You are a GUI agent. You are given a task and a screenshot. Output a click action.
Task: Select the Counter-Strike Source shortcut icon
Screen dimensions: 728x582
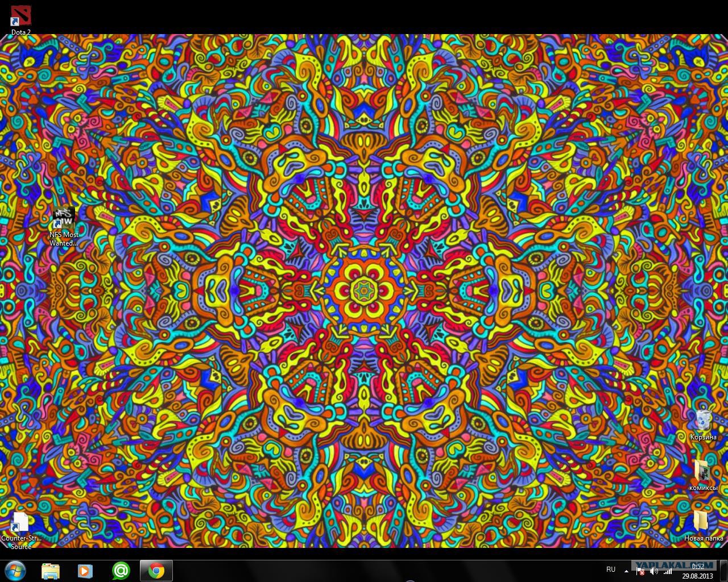point(21,530)
